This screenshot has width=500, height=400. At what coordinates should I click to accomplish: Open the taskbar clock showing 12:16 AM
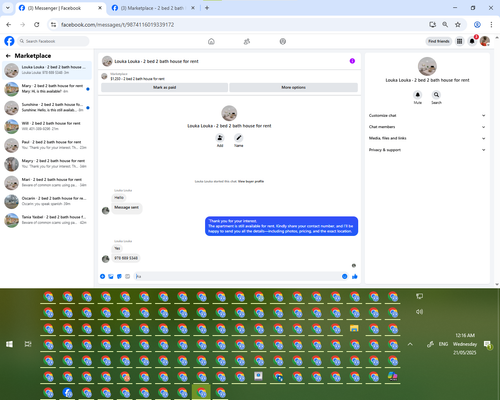tap(465, 344)
